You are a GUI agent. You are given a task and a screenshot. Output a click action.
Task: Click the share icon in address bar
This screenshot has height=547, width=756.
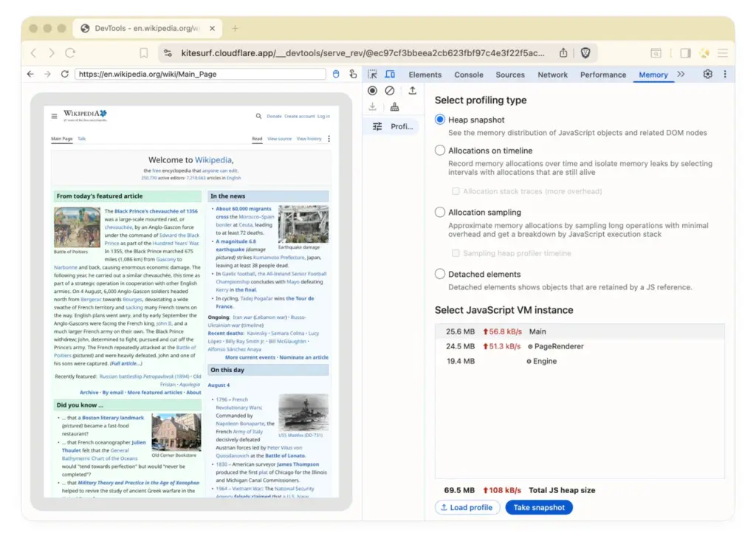tap(563, 53)
